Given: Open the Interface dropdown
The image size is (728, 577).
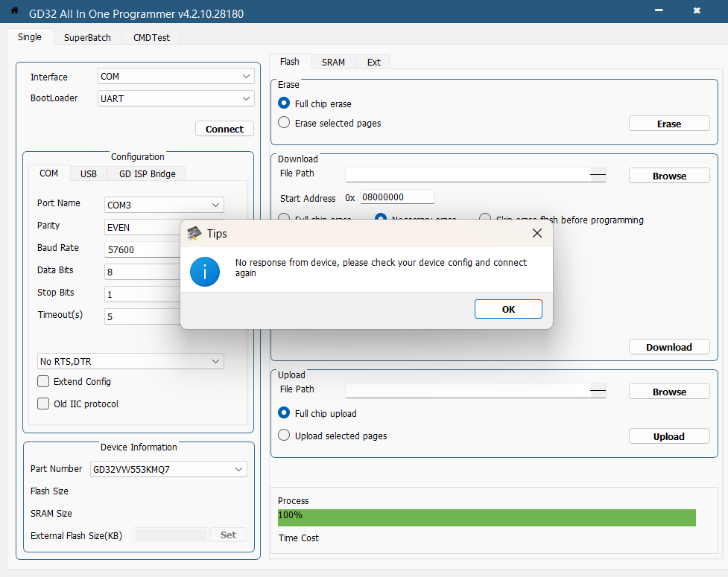Looking at the screenshot, I should click(176, 77).
